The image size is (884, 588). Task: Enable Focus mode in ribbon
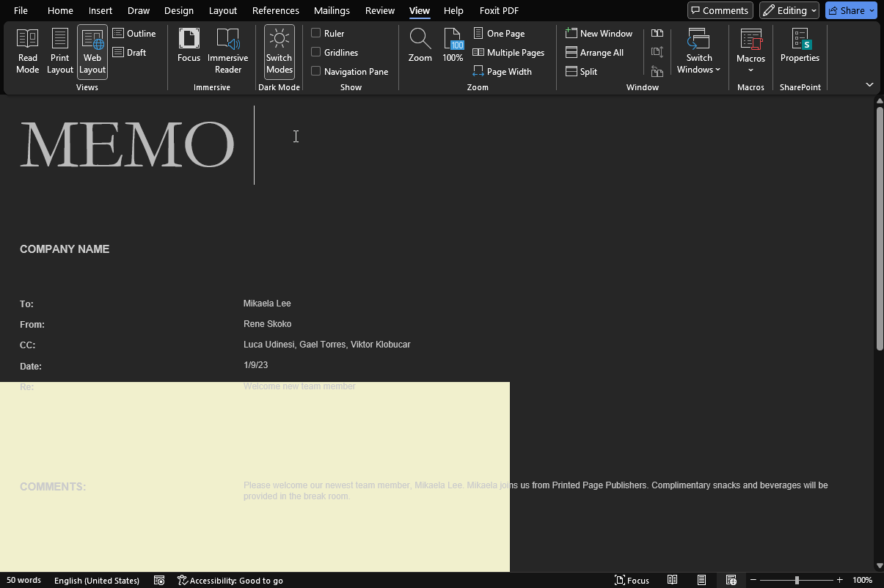tap(189, 45)
